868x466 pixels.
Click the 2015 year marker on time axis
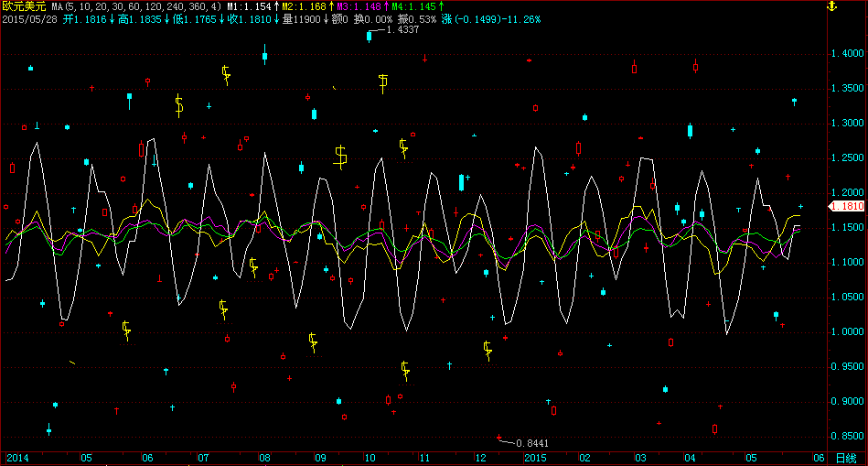point(534,457)
